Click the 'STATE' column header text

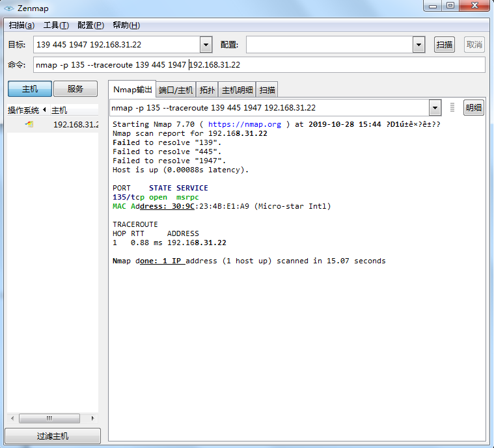click(160, 189)
